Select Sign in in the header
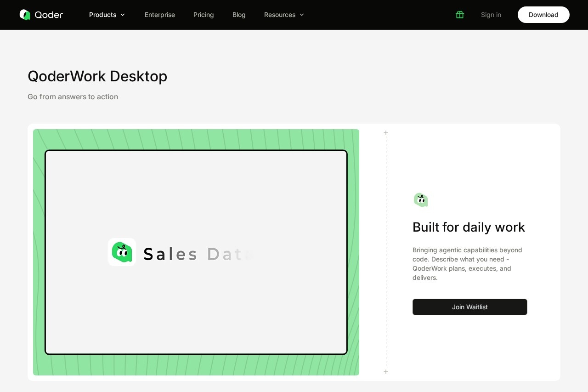This screenshot has height=392, width=588. click(491, 15)
